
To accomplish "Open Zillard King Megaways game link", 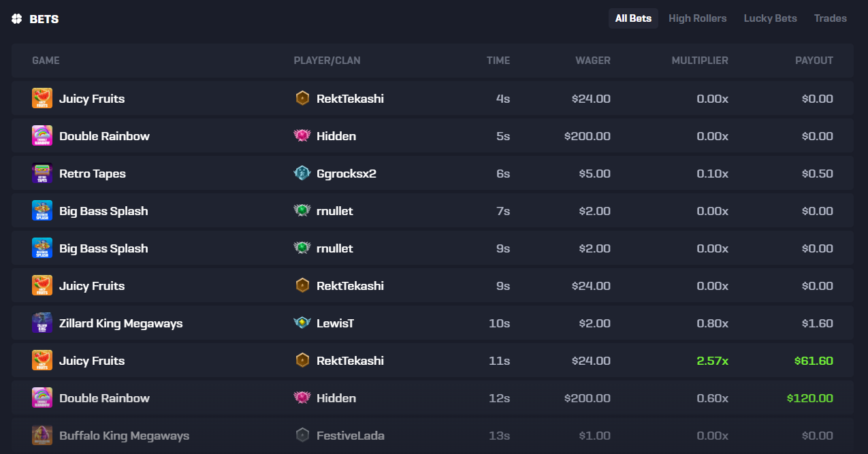I will (x=120, y=323).
